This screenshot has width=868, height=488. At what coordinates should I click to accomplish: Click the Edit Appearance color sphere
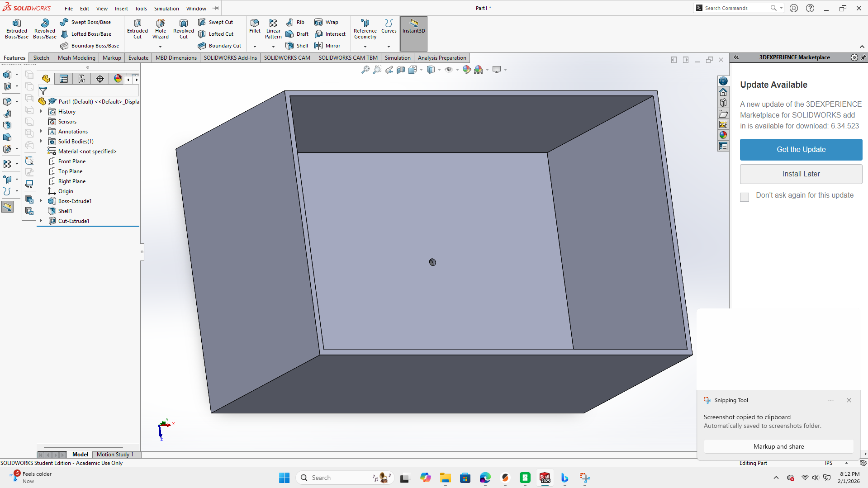point(466,70)
